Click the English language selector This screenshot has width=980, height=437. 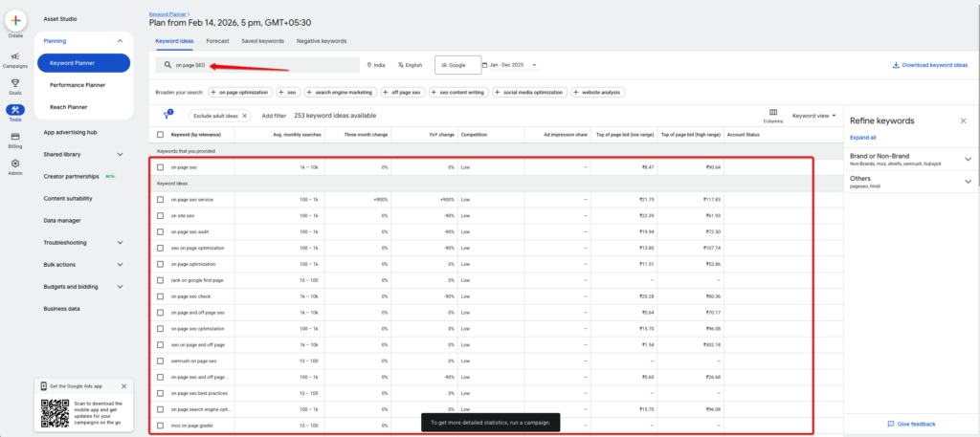coord(410,65)
